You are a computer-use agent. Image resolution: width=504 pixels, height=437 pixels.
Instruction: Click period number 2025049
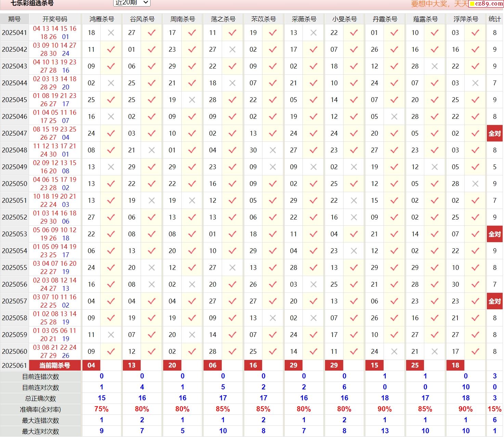point(14,167)
